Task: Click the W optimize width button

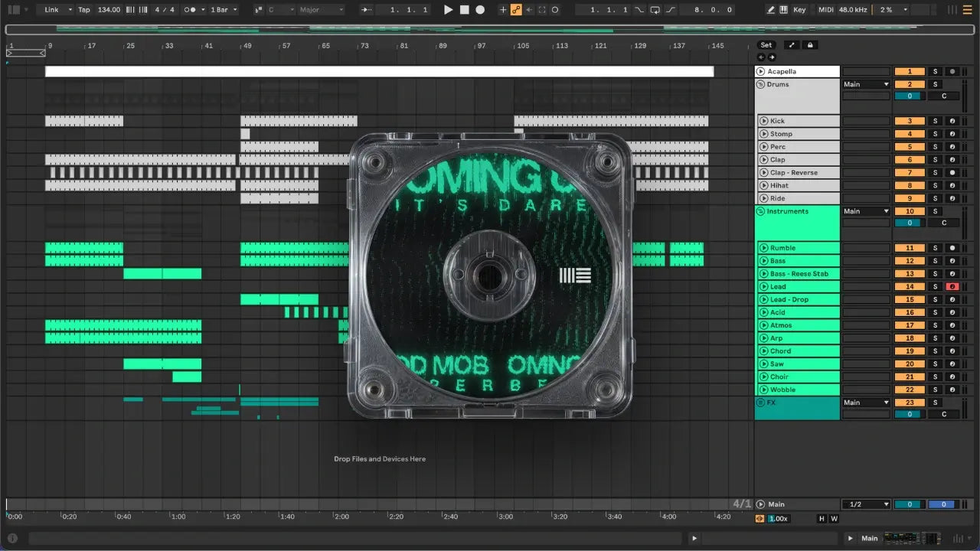Action: (834, 519)
